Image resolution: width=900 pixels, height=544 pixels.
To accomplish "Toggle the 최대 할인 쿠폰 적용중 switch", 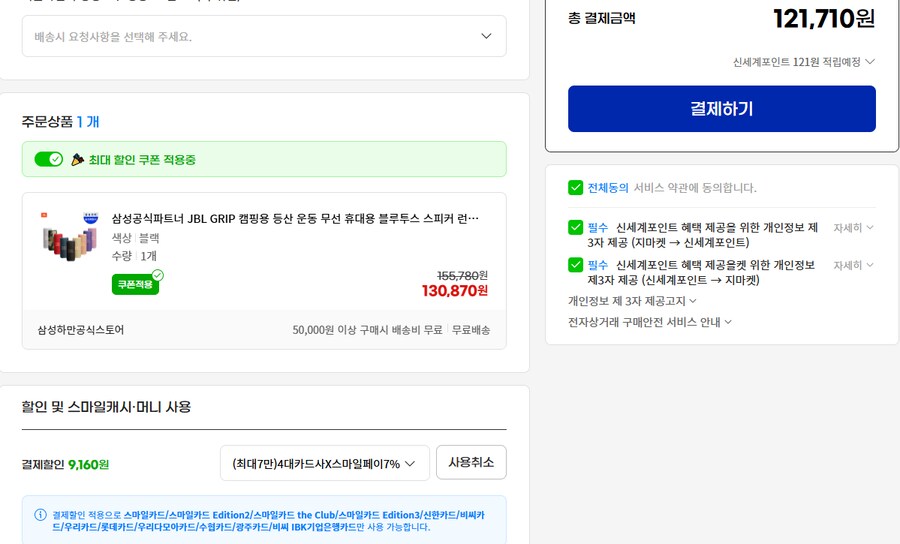I will tap(49, 159).
